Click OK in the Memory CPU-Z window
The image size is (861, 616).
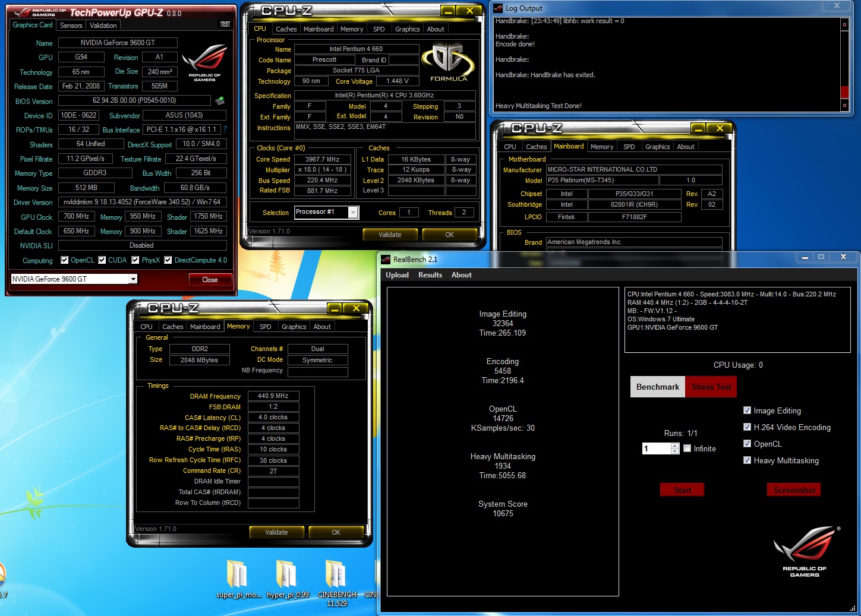(x=336, y=532)
